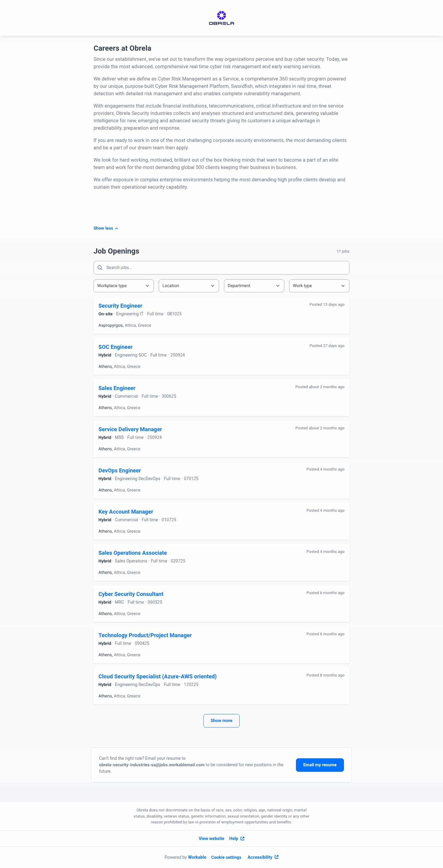This screenshot has width=443, height=868.
Task: Click the Obrela logo at the top
Action: coord(221,18)
